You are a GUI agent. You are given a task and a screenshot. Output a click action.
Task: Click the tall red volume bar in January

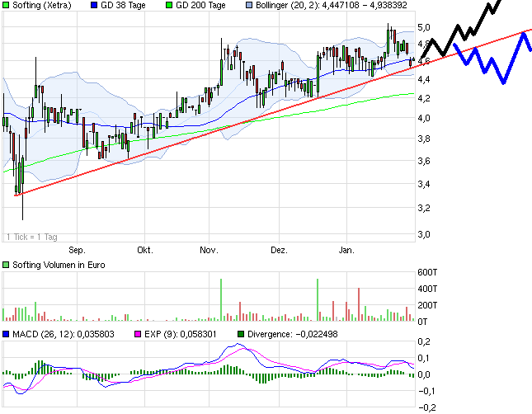point(359,304)
